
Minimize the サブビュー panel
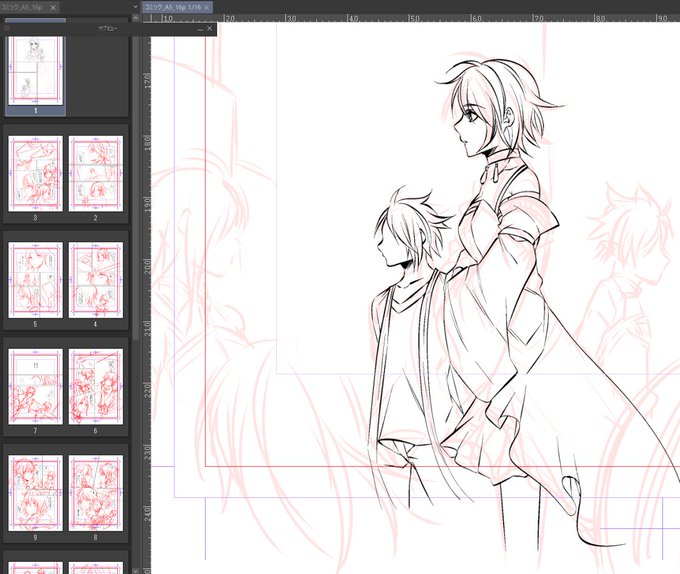pos(200,29)
